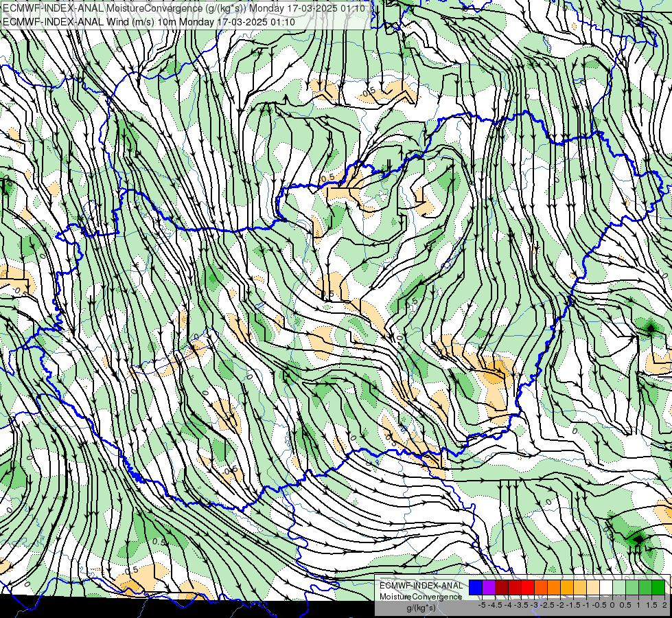The height and width of the screenshot is (618, 672).
Task: Click the purple legend swatch
Action: pos(489,587)
